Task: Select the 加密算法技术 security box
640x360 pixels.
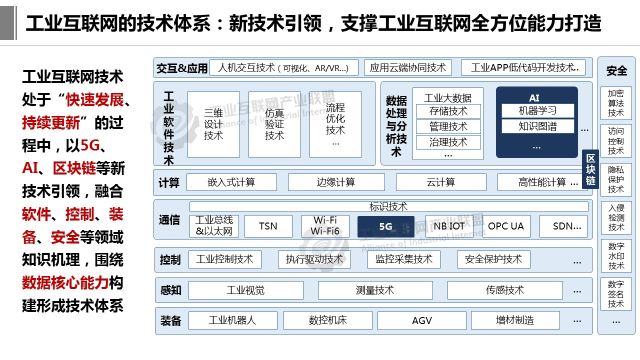Action: pyautogui.click(x=616, y=103)
